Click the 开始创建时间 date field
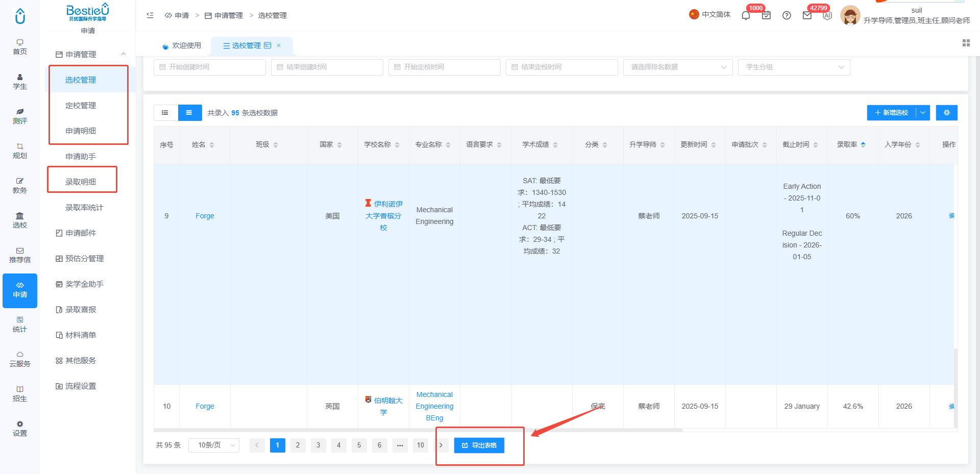Image resolution: width=980 pixels, height=474 pixels. point(210,67)
